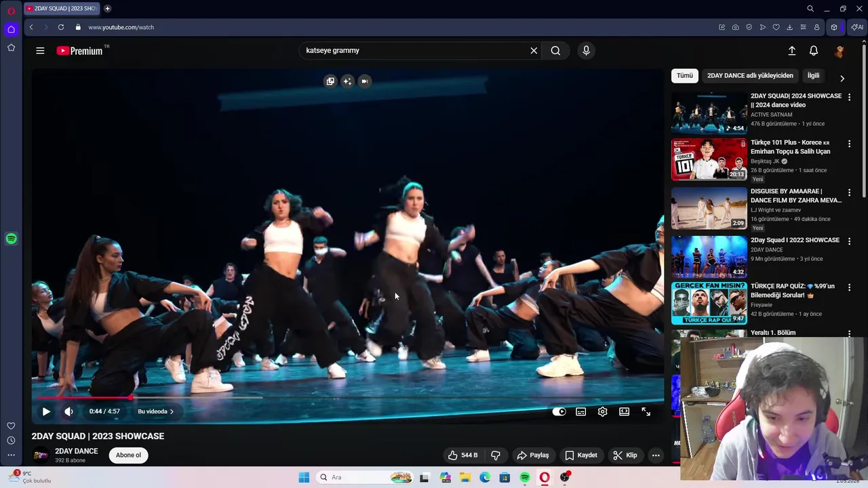Open Spotify from Windows taskbar
The width and height of the screenshot is (868, 488).
pyautogui.click(x=525, y=477)
